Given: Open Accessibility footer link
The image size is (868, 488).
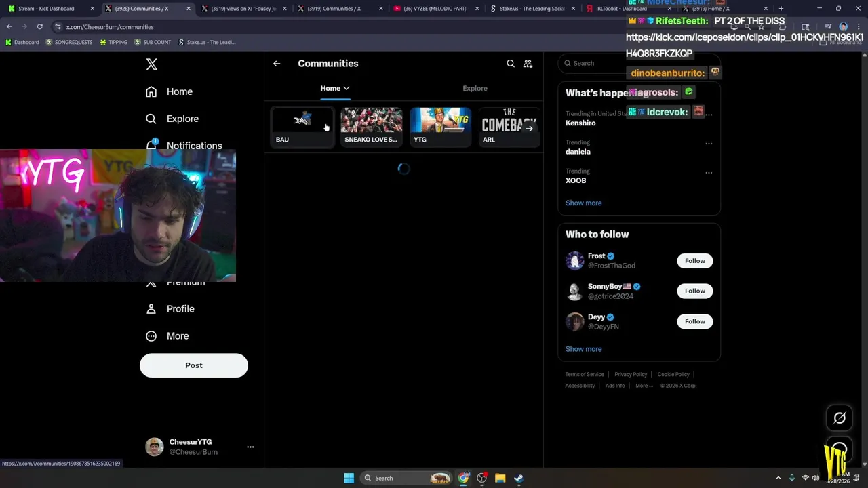Looking at the screenshot, I should coord(580,386).
